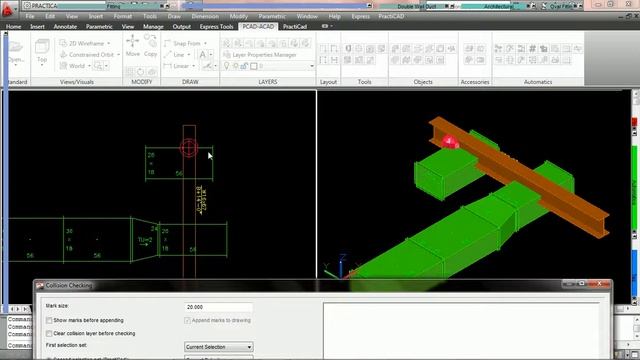Click the Move tool in MODIFY panel
The height and width of the screenshot is (360, 640).
click(133, 45)
